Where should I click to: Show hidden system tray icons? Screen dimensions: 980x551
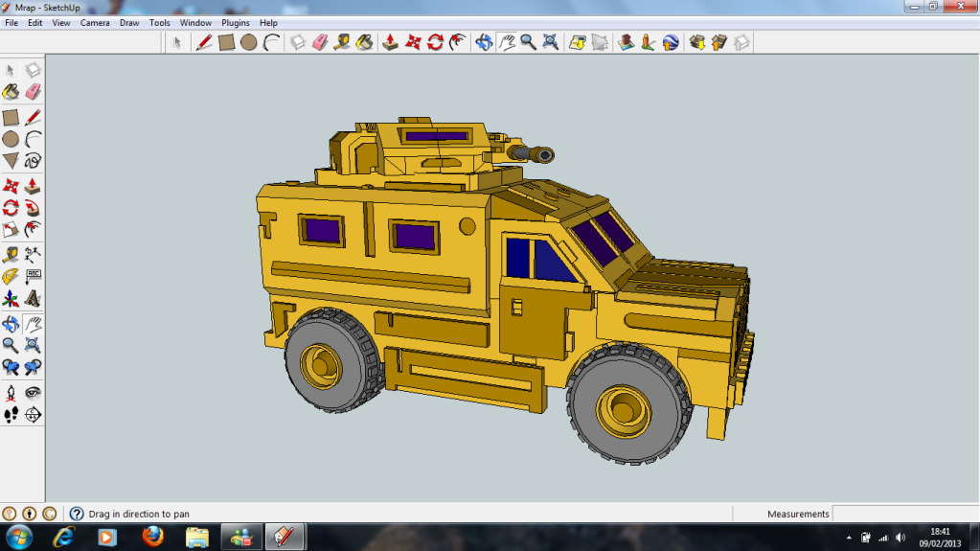click(849, 538)
